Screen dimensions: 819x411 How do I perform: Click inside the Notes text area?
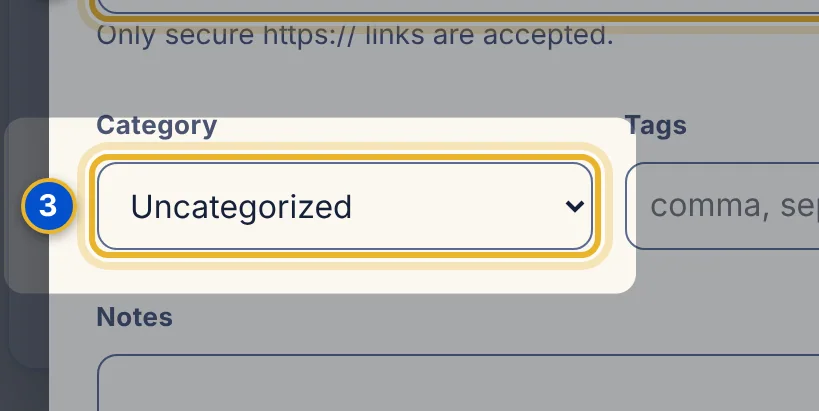458,383
